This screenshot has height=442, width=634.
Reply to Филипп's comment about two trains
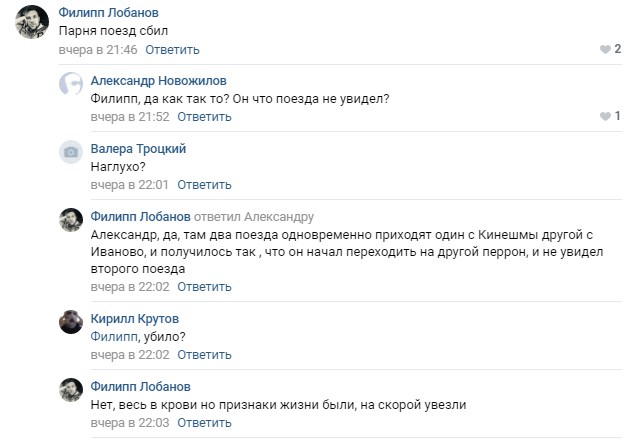click(205, 287)
